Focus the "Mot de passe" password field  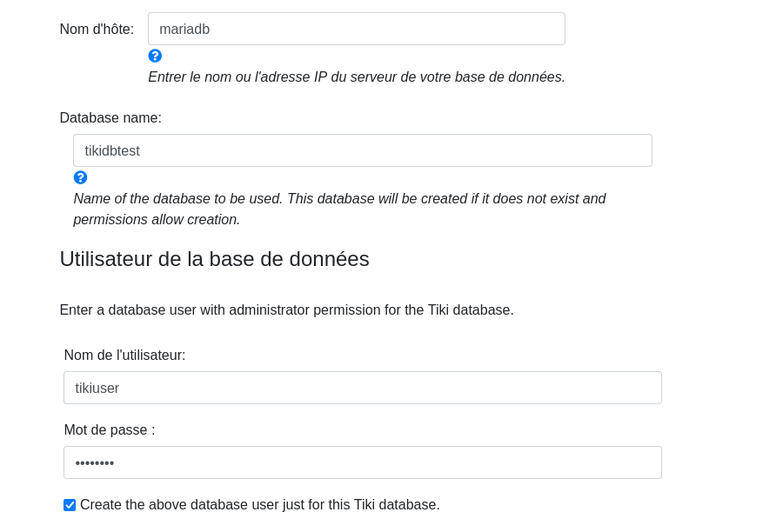point(362,462)
